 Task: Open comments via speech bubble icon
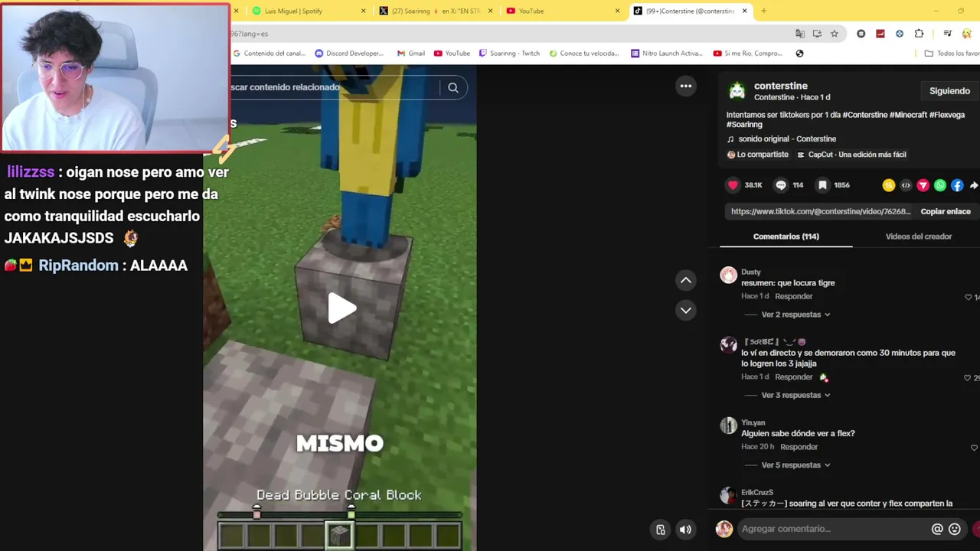tap(781, 185)
